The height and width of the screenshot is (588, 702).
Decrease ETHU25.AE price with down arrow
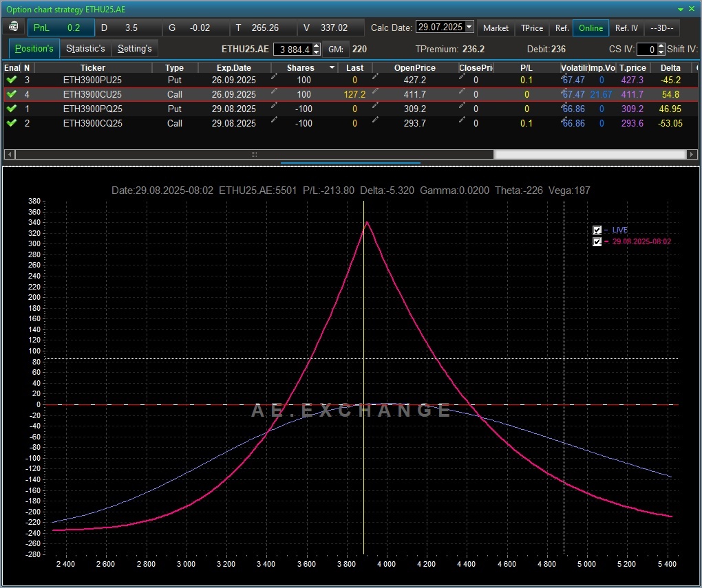pos(316,52)
